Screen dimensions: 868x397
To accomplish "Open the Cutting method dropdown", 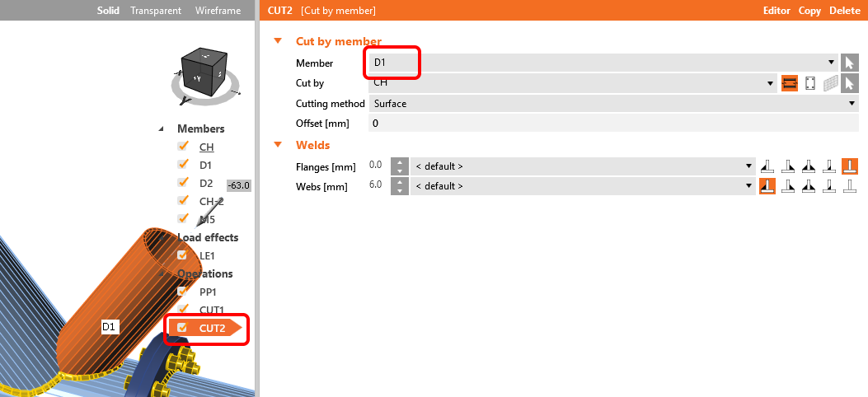I will coord(613,104).
